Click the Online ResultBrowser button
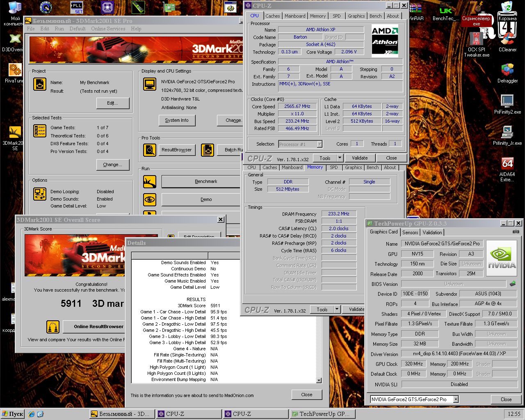The image size is (525, 420). [94, 326]
